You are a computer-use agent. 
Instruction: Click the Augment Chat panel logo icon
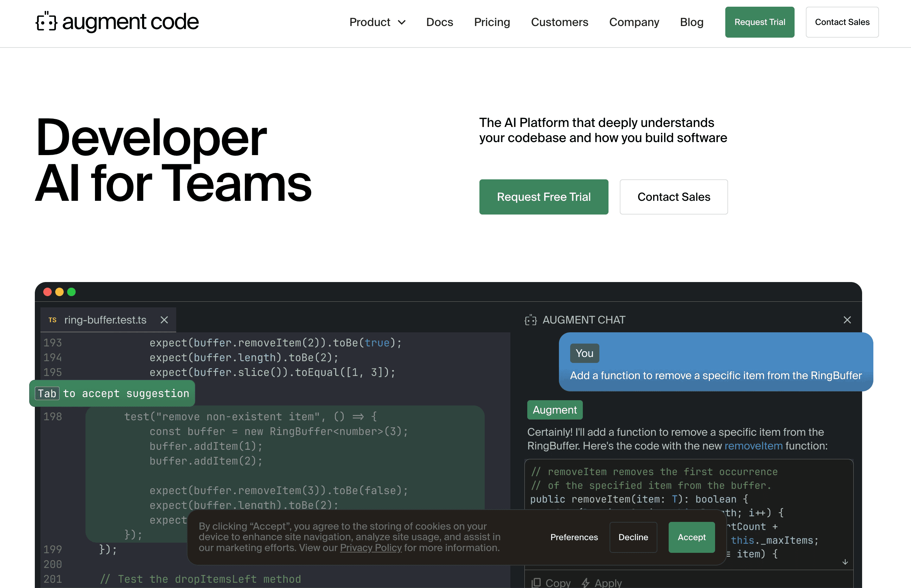click(531, 320)
